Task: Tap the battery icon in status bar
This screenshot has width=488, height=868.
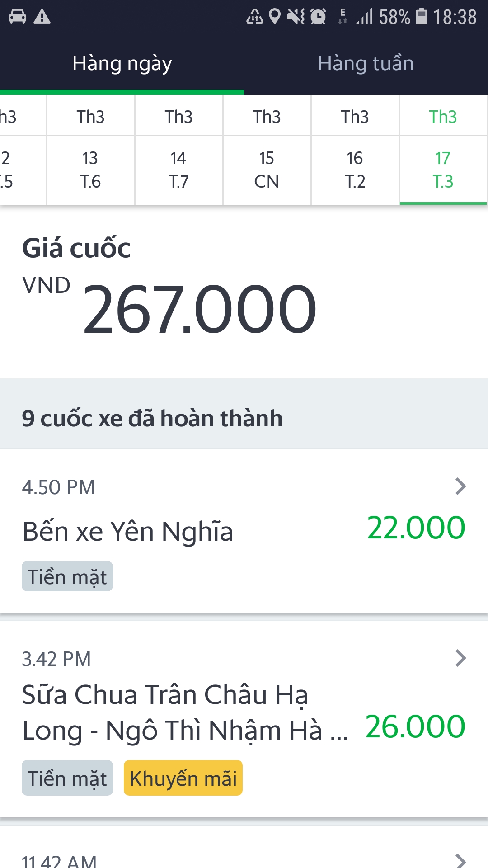Action: [x=421, y=17]
